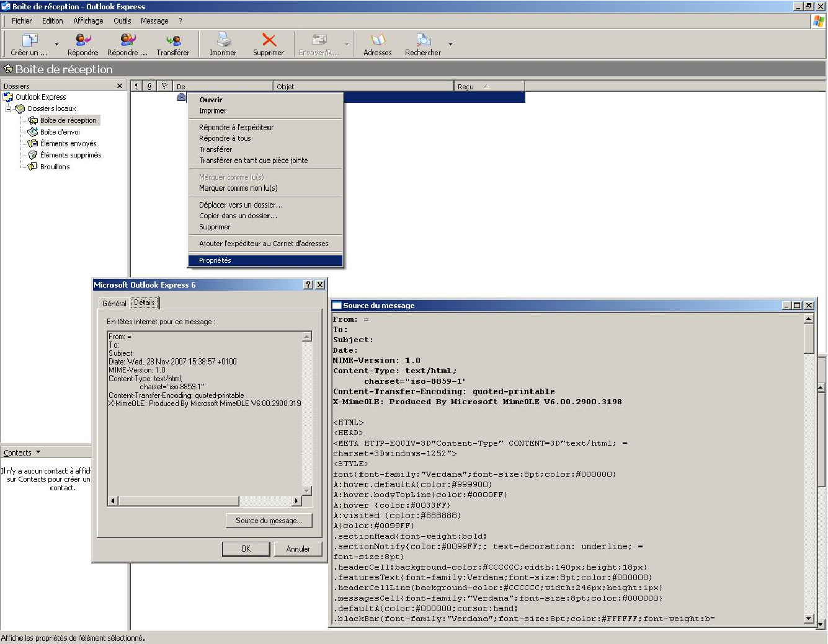Click the Windows logo in menu bar

pyautogui.click(x=819, y=21)
